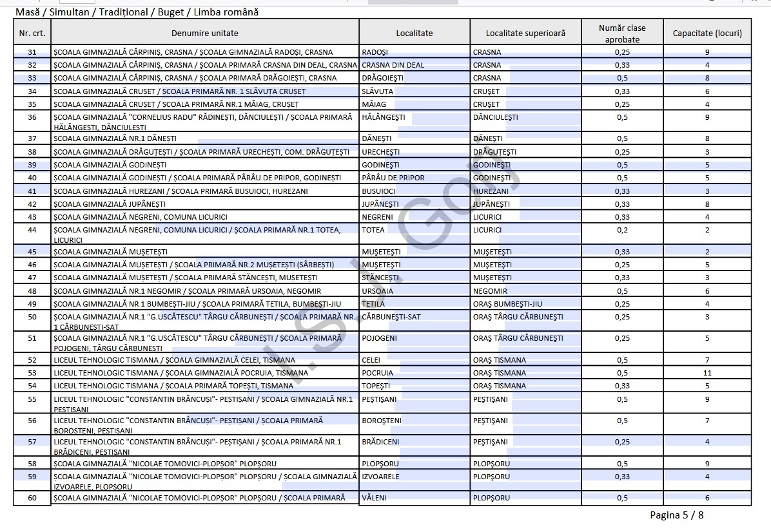Image resolution: width=771 pixels, height=532 pixels.
Task: Click the 'Pagina 5 / 8' page indicator
Action: click(x=676, y=515)
